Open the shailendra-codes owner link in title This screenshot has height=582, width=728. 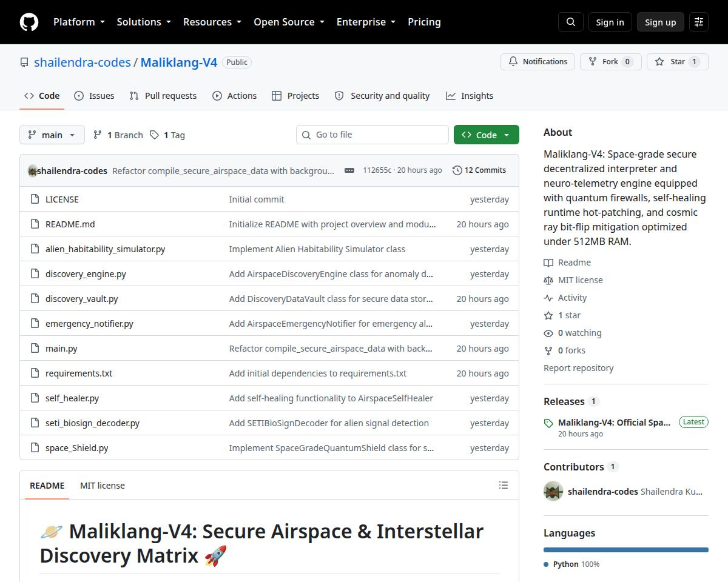coord(83,62)
